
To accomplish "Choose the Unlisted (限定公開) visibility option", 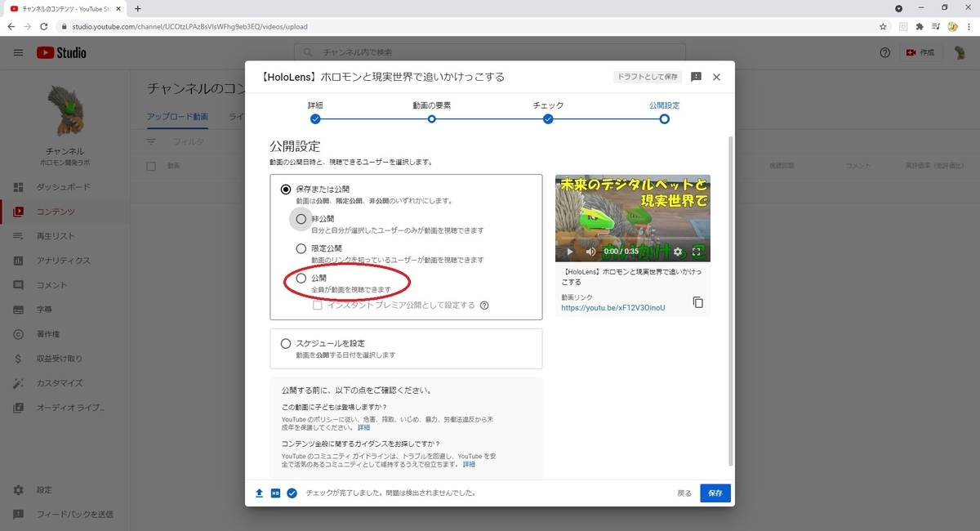I will (x=301, y=248).
